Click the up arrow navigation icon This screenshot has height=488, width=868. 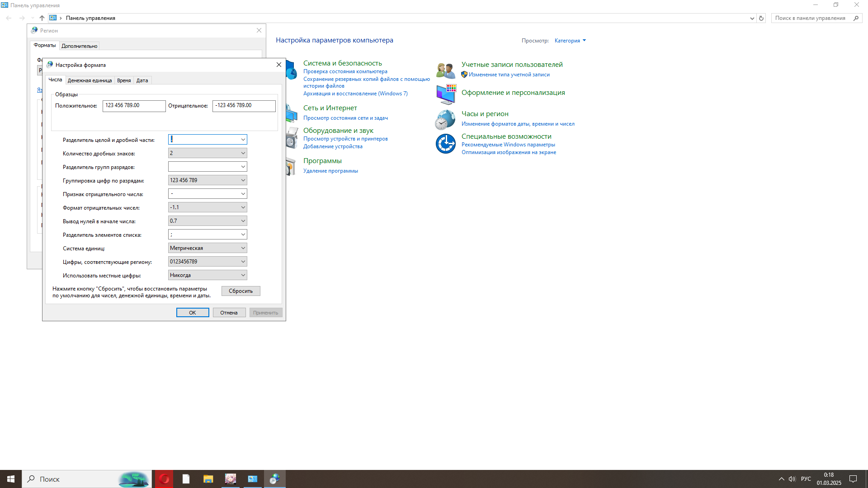coord(42,18)
